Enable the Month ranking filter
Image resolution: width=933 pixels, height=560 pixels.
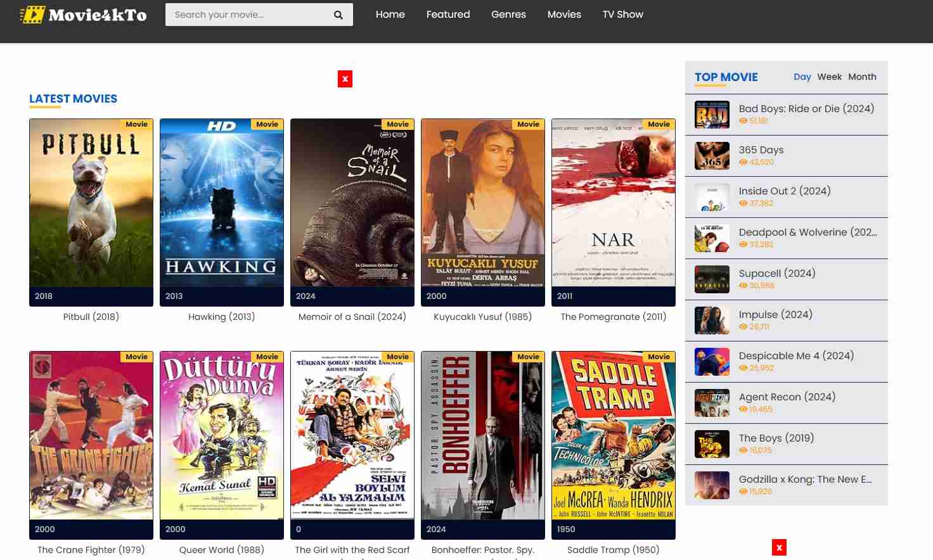862,77
